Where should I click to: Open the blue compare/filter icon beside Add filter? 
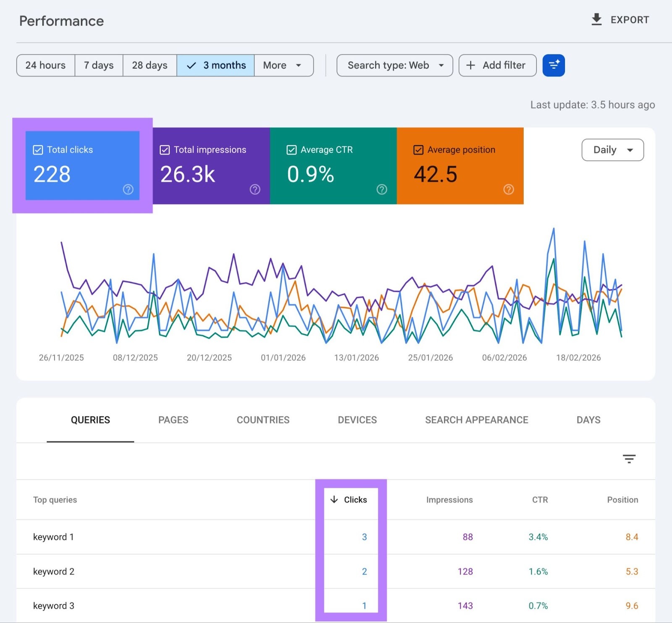[x=554, y=65]
